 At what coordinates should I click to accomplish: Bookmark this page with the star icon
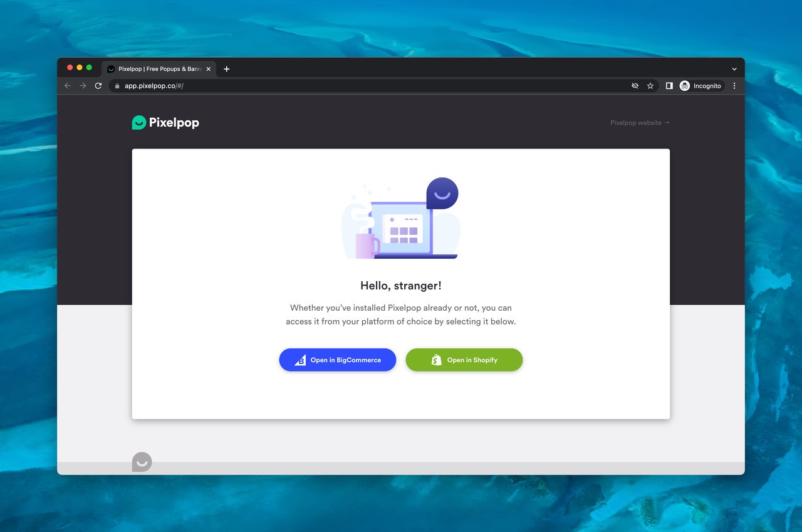[x=650, y=86]
